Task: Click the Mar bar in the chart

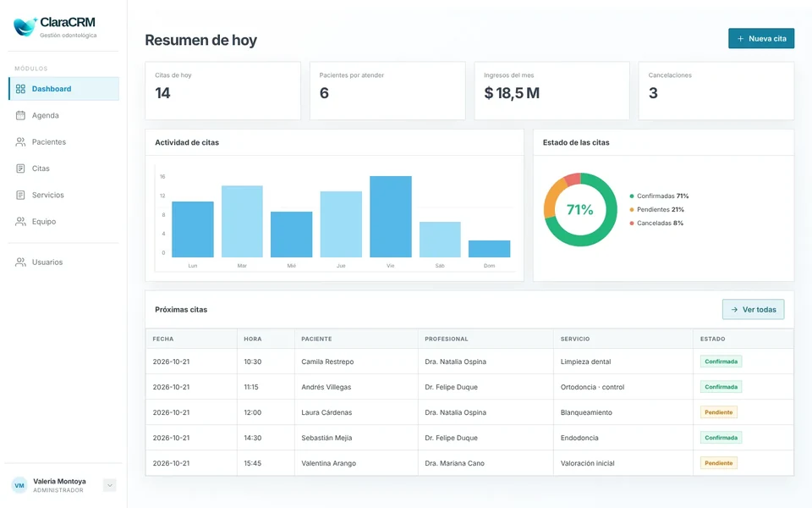Action: pos(242,221)
